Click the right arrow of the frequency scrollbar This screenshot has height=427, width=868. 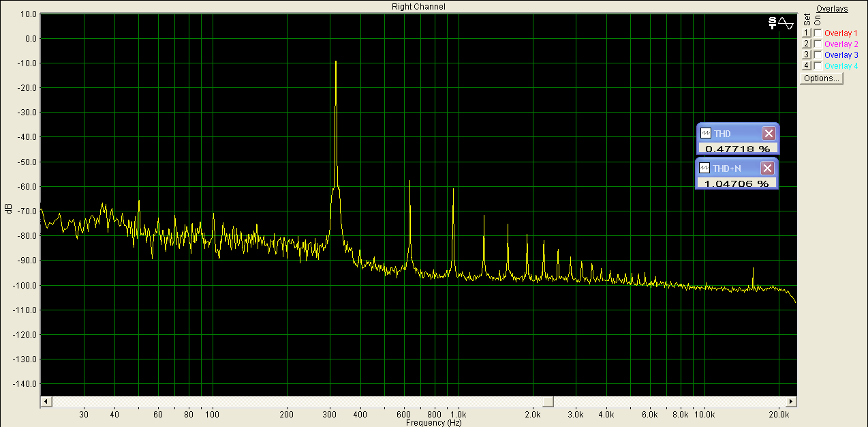792,401
